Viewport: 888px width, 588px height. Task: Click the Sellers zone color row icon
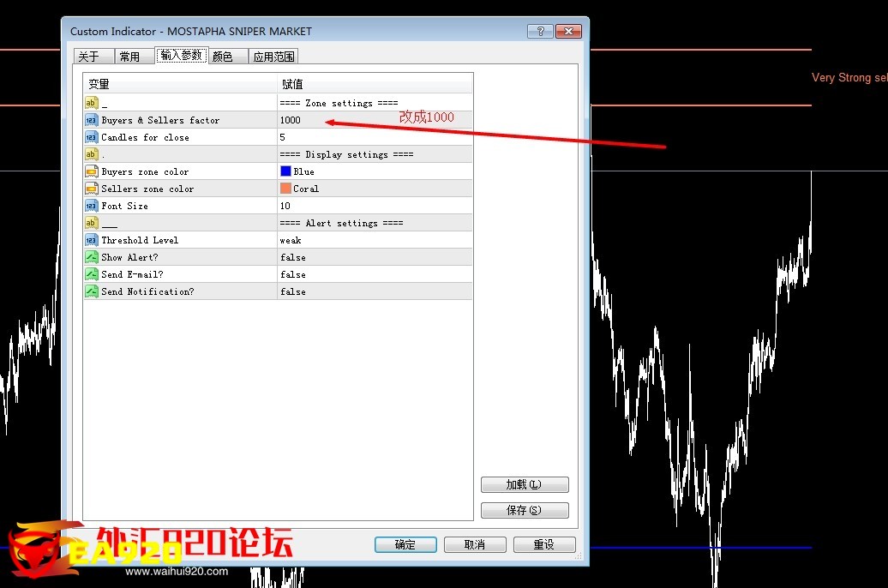click(x=92, y=189)
